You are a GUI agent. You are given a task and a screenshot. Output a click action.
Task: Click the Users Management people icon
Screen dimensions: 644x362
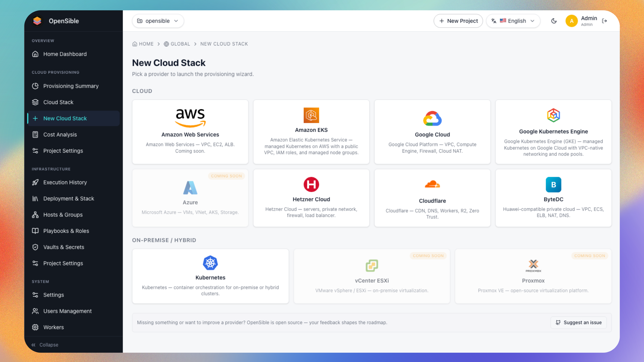point(35,311)
